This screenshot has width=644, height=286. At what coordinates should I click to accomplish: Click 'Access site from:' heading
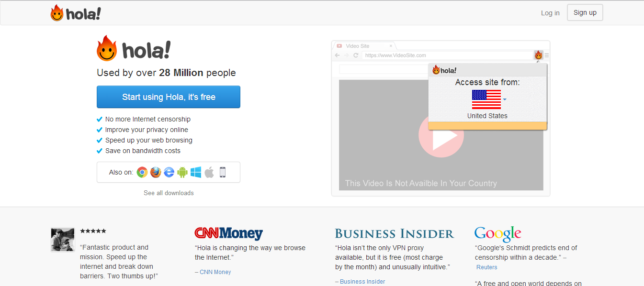click(x=487, y=82)
